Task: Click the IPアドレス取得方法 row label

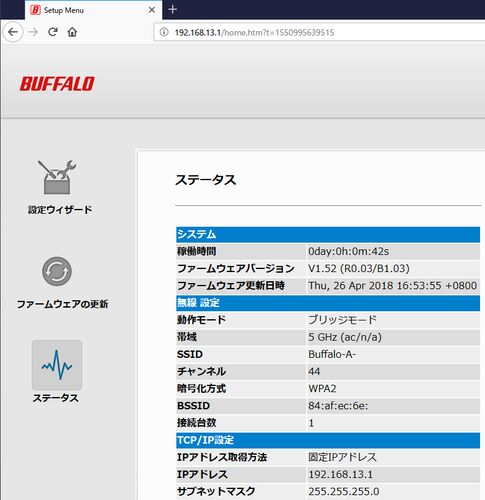Action: tap(222, 457)
